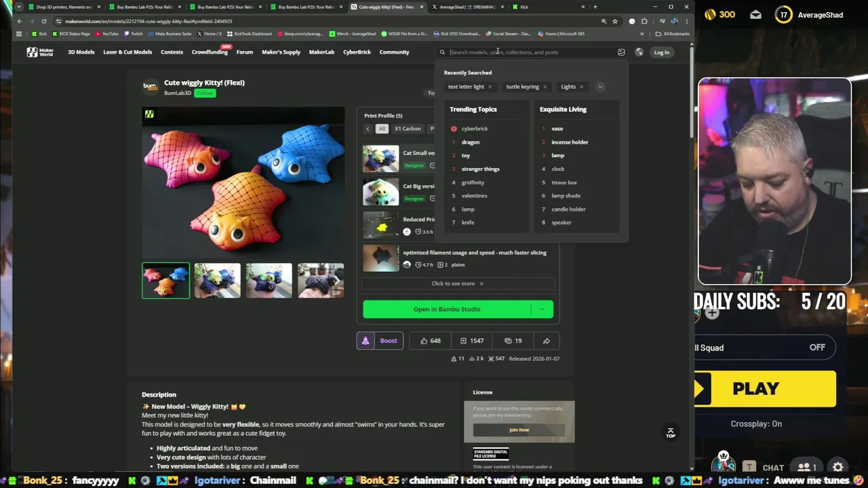Switch to 'Shop 3D printers' browser tab
Viewport: 868px width, 488px height.
click(64, 7)
